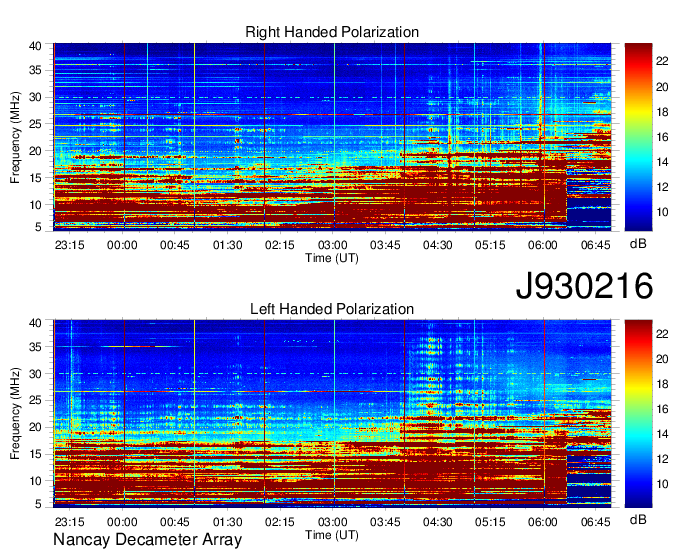Click the 16 dB mark on the lower color bar

tap(662, 409)
